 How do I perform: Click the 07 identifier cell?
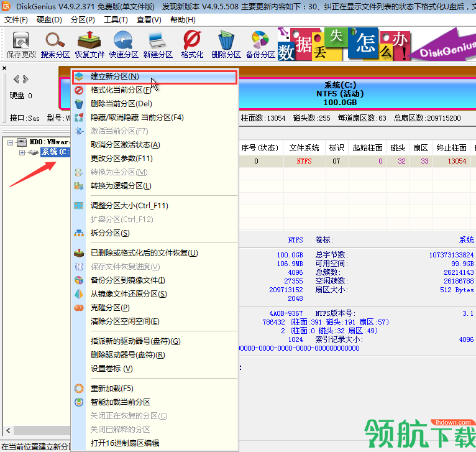click(337, 161)
